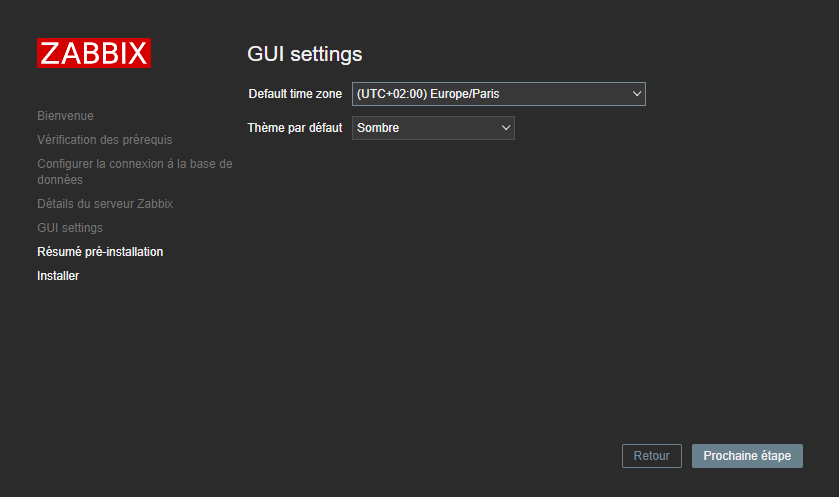Viewport: 839px width, 497px height.
Task: Open Résumé pré-installation step
Action: (100, 252)
